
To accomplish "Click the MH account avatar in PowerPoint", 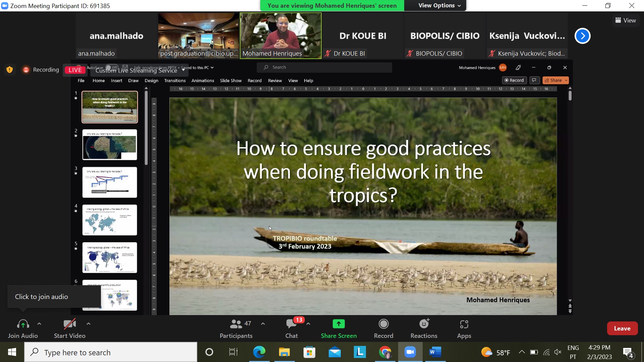I will coord(503,68).
